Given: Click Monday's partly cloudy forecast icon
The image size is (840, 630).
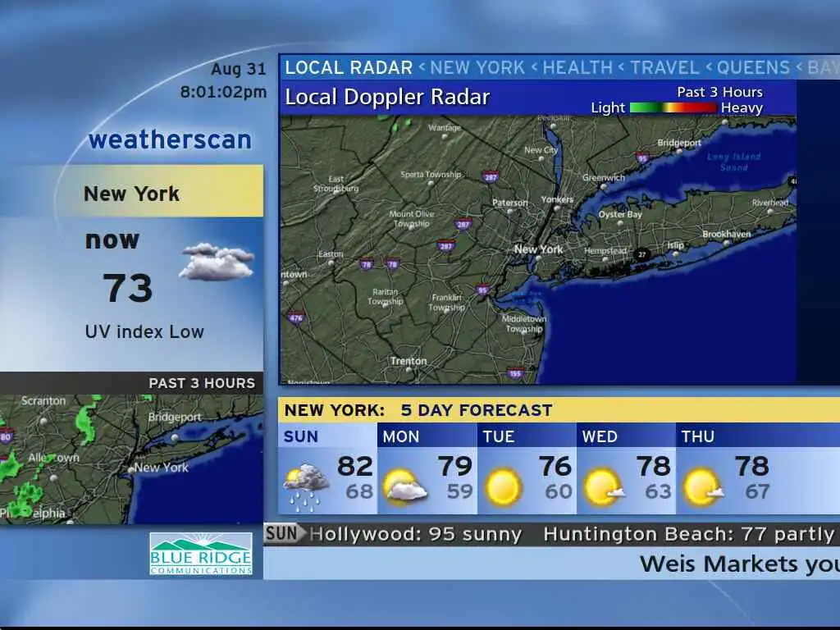Looking at the screenshot, I should coord(405,487).
